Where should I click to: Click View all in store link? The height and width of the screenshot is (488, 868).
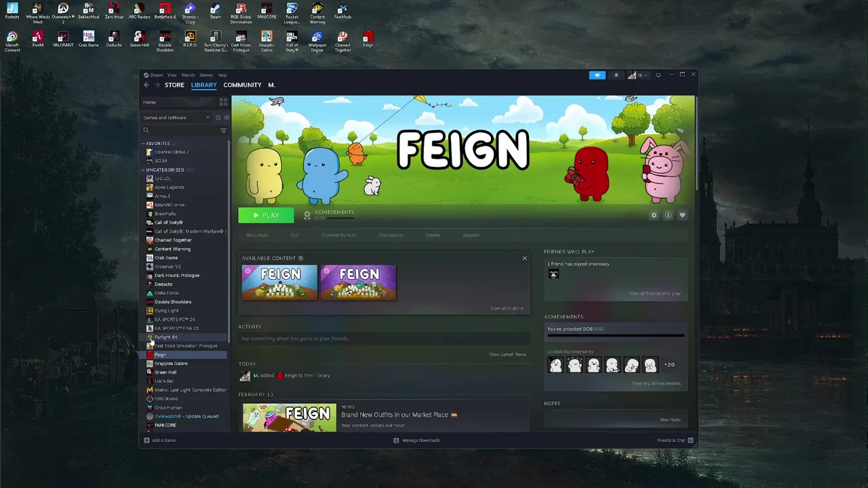click(x=507, y=308)
